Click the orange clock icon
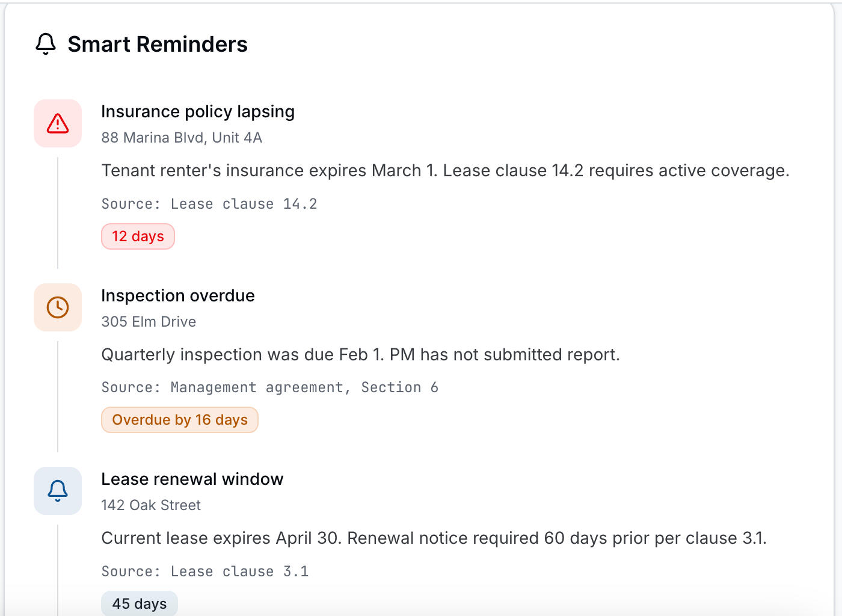 58,307
